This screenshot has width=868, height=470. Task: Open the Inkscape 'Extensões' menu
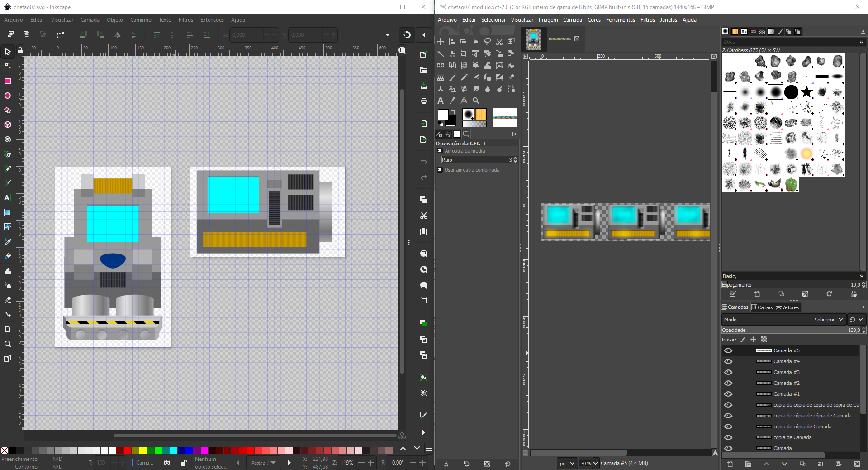[212, 20]
